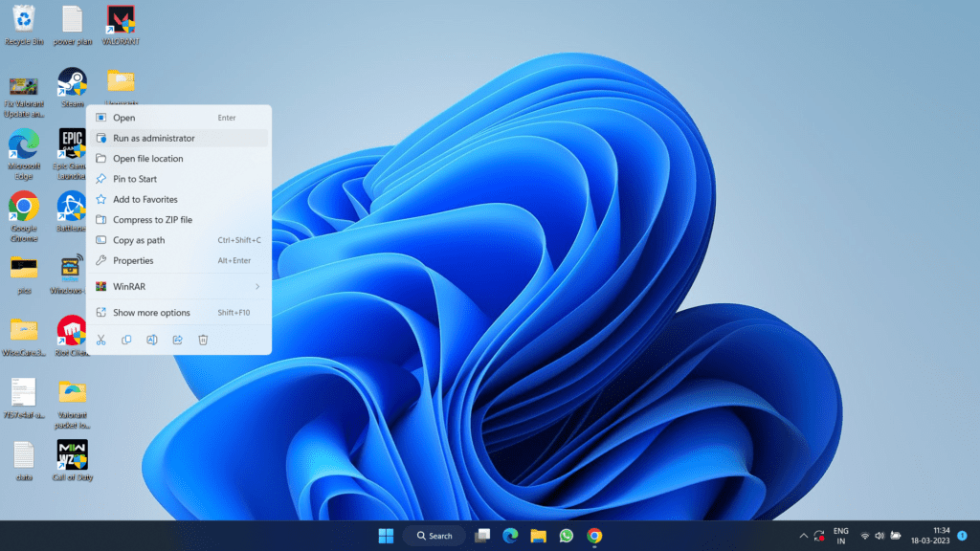Open Google Chrome from the taskbar

point(594,536)
